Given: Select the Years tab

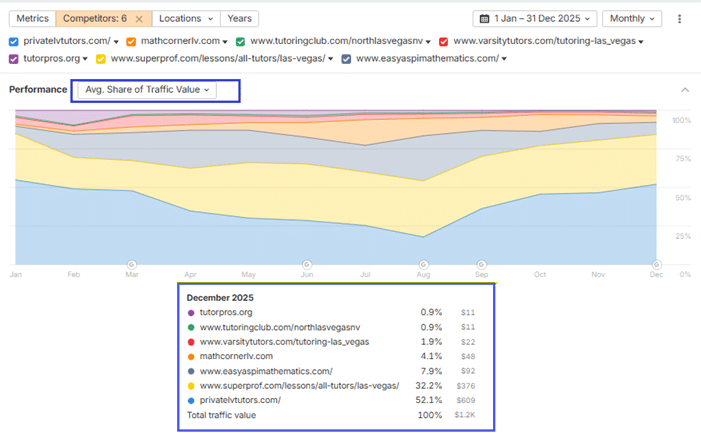Looking at the screenshot, I should coord(239,18).
